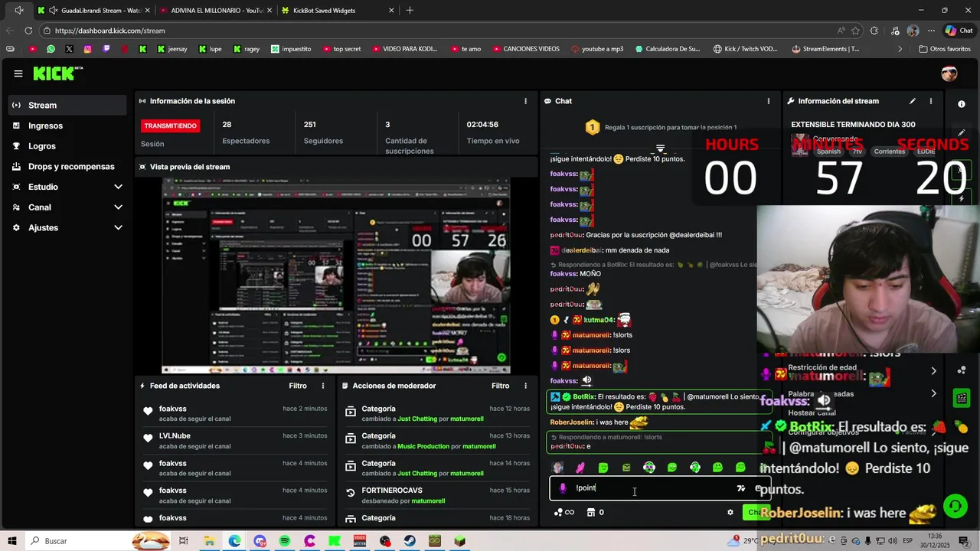
Task: Open Spotify from the taskbar
Action: pyautogui.click(x=285, y=541)
